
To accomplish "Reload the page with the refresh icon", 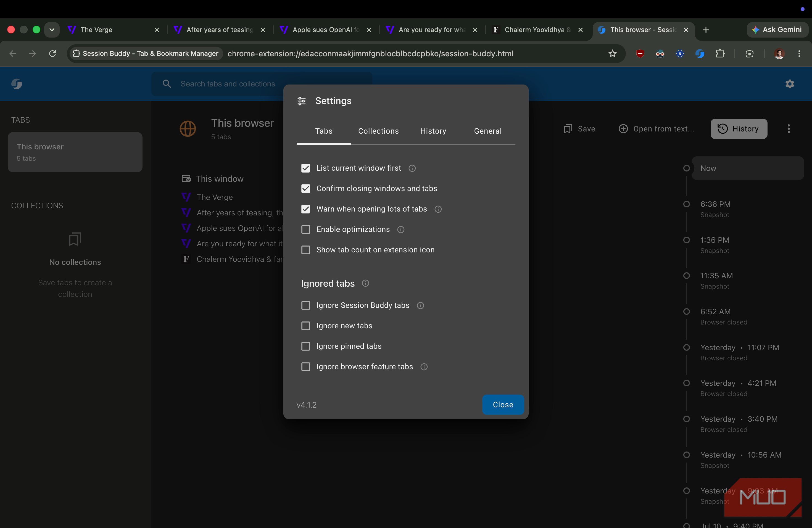I will pyautogui.click(x=52, y=54).
